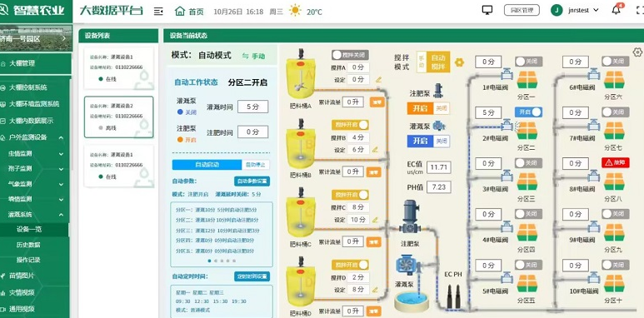Open 大棚控制系统 sidebar menu item

(x=28, y=87)
